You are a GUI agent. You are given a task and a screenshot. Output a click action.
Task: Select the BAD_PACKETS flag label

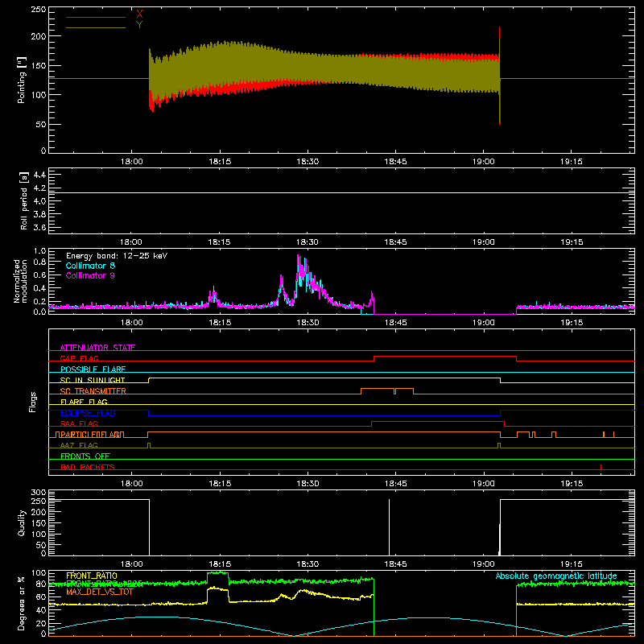pos(88,467)
